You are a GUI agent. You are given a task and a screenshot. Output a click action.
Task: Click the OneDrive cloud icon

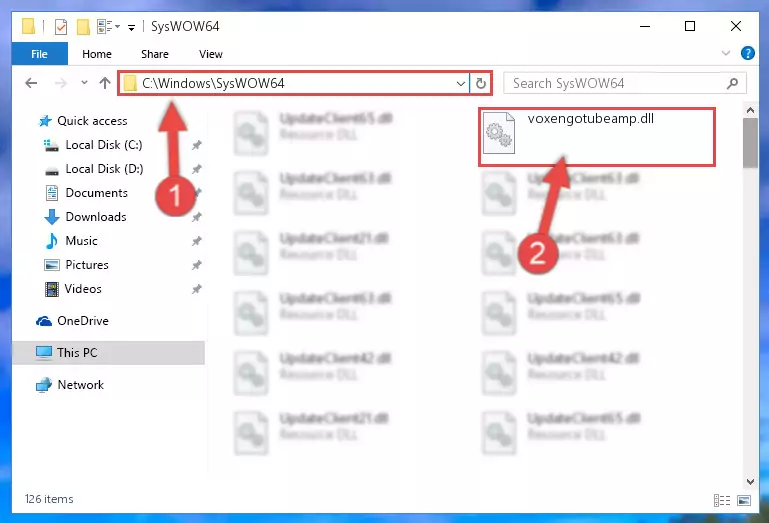44,321
